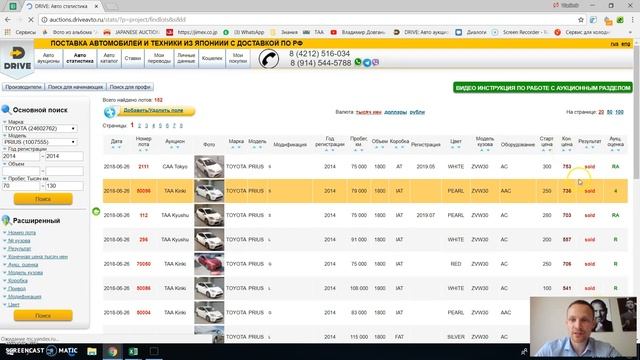This screenshot has width=640, height=360.
Task: Stop page loading with X button
Action: point(31,20)
